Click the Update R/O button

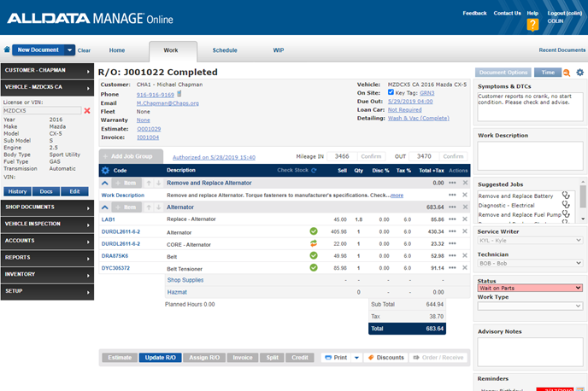(162, 358)
